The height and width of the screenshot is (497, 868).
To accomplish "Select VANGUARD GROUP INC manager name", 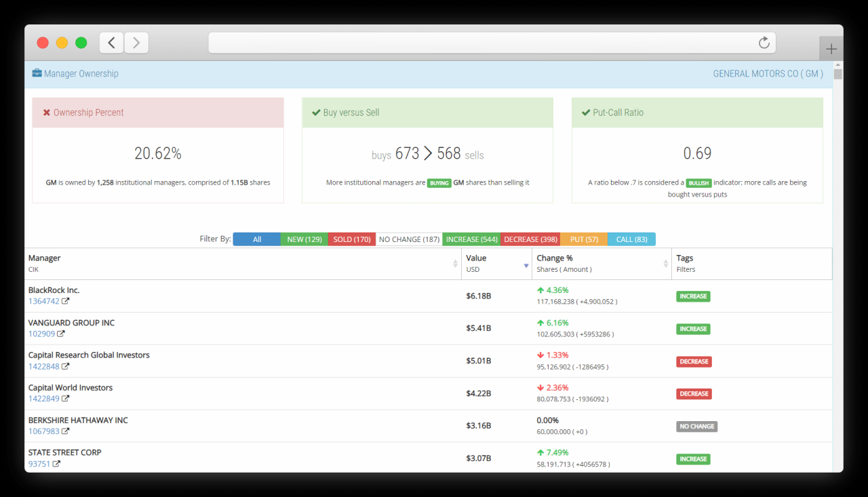I will tap(71, 323).
